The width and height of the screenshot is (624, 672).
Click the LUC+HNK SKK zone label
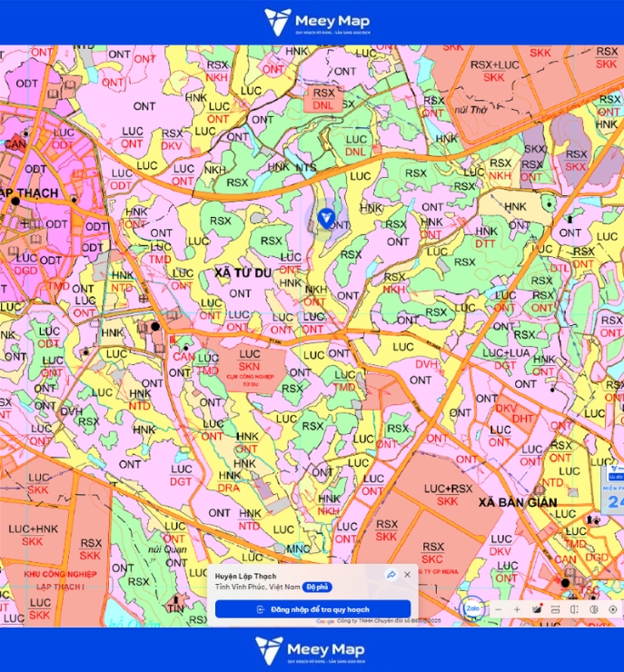(33, 535)
